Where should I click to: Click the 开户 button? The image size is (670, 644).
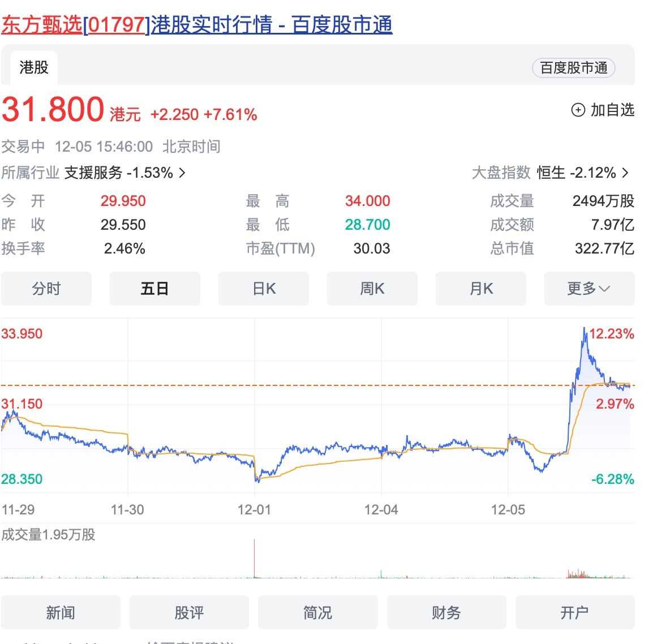pyautogui.click(x=574, y=612)
